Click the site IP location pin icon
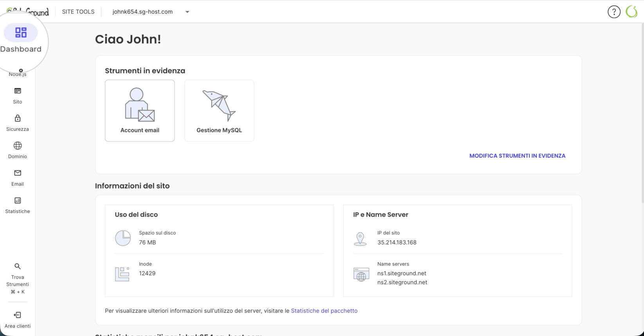The image size is (644, 336). pos(360,239)
